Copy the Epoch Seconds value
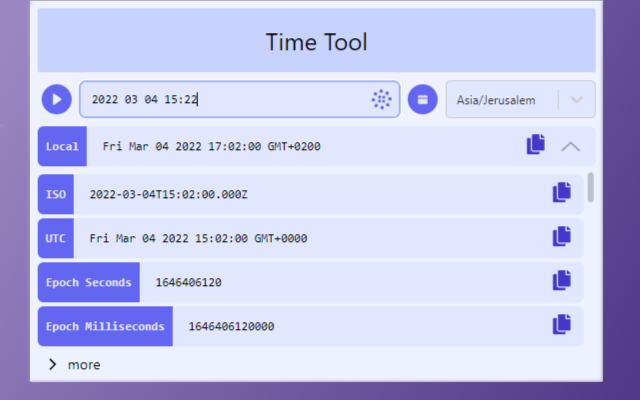 tap(562, 280)
